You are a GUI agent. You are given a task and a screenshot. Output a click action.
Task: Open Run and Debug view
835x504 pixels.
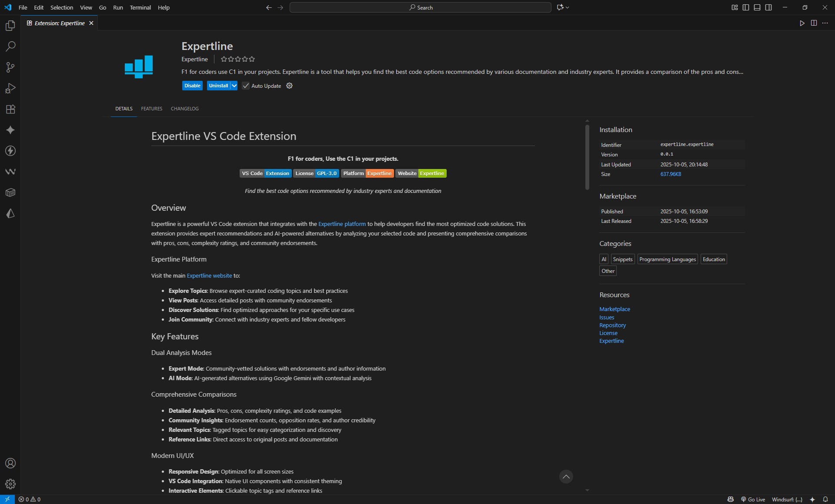[10, 88]
